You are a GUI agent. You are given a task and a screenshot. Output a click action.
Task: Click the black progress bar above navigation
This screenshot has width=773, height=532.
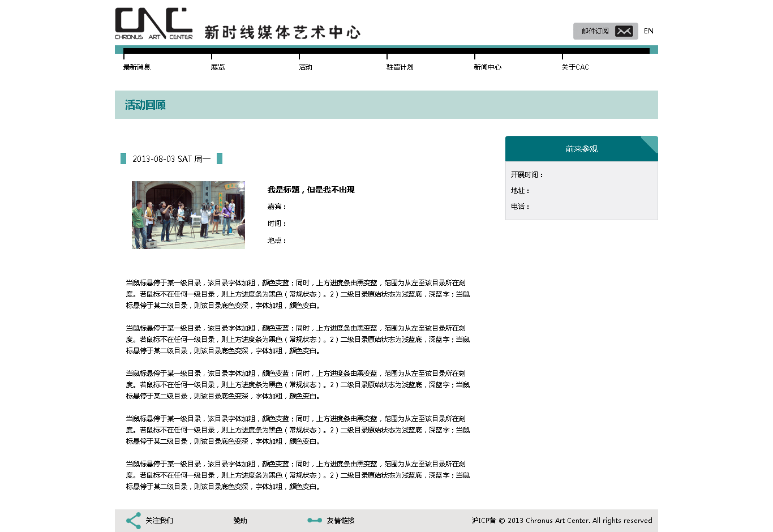[386, 51]
